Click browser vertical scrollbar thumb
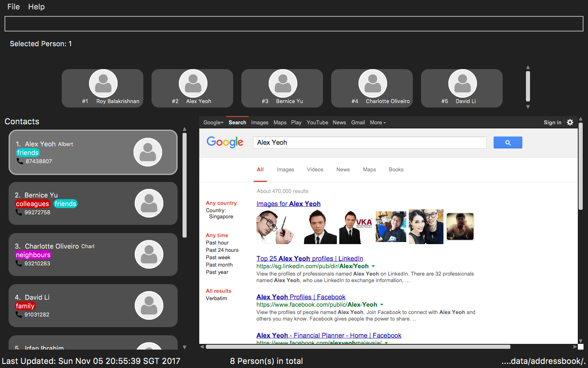The image size is (588, 368). 581,166
